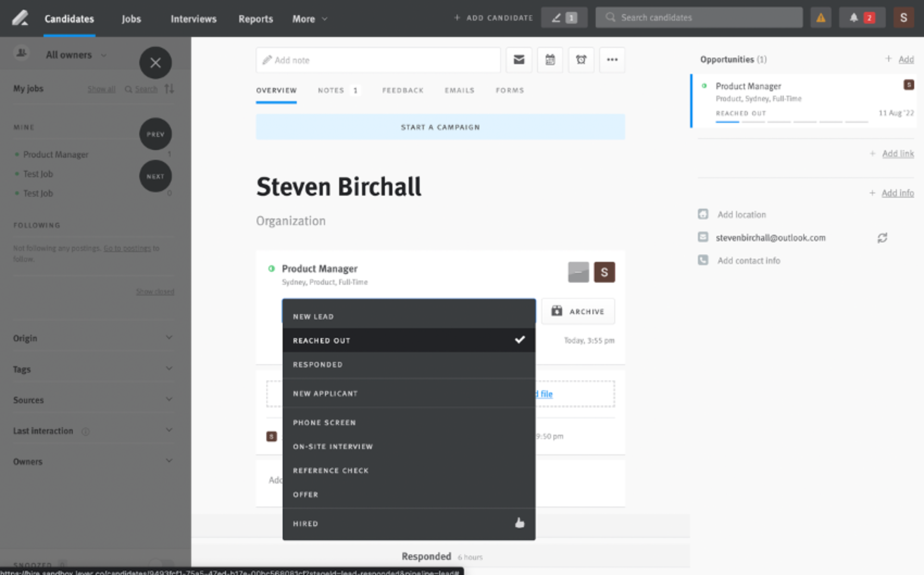Mark candidate stage as Responded
Viewport: 924px width, 575px height.
317,365
